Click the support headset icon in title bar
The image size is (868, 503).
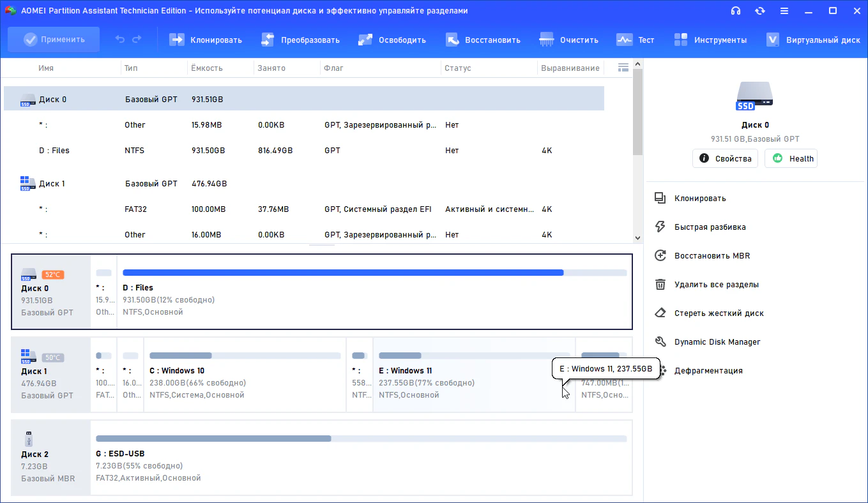point(736,11)
